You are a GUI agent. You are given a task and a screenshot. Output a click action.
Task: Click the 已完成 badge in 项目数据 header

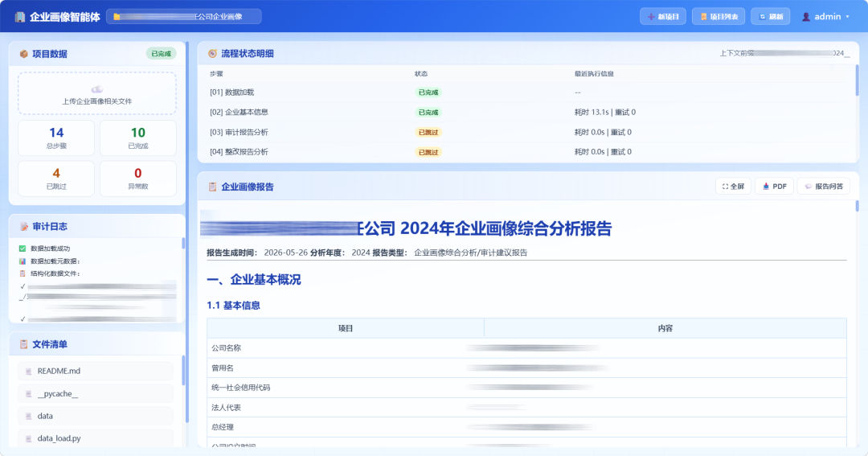click(161, 54)
